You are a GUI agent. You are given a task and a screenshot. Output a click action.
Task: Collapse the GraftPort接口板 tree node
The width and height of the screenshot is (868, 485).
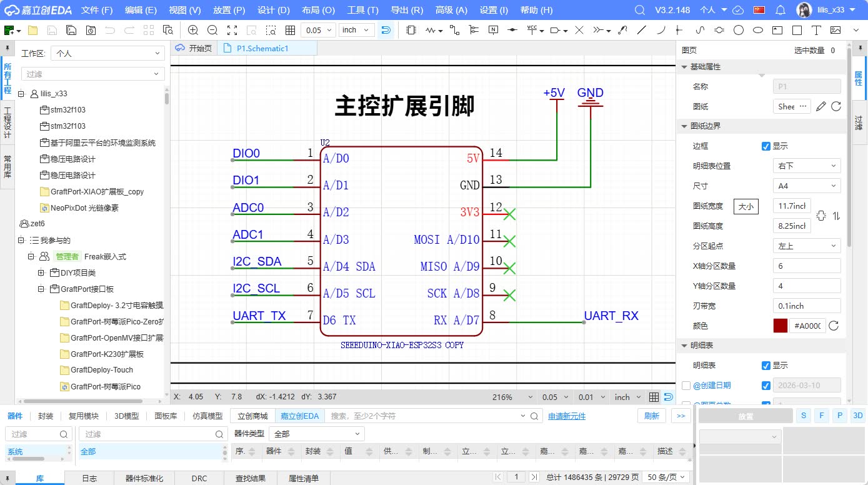tap(41, 289)
